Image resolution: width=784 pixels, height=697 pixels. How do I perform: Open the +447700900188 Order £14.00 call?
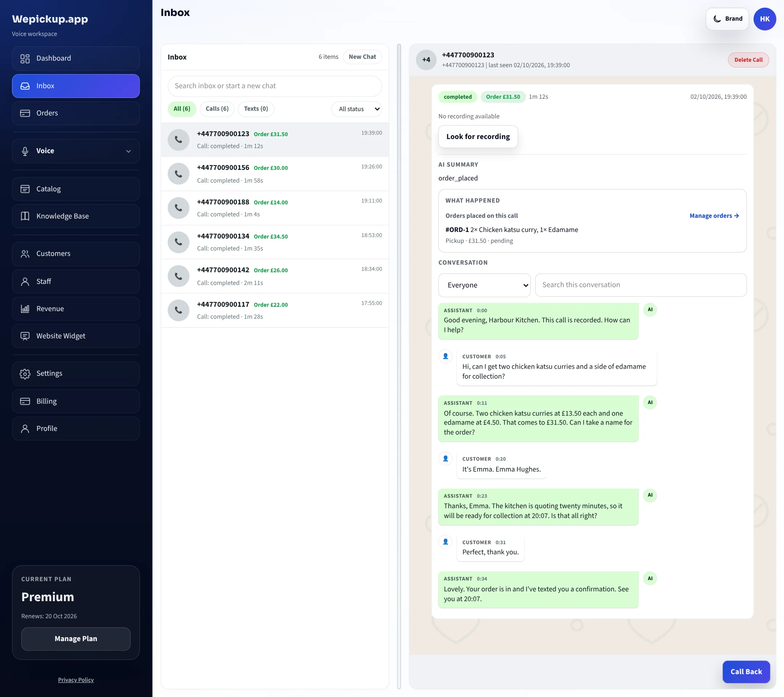tap(275, 208)
